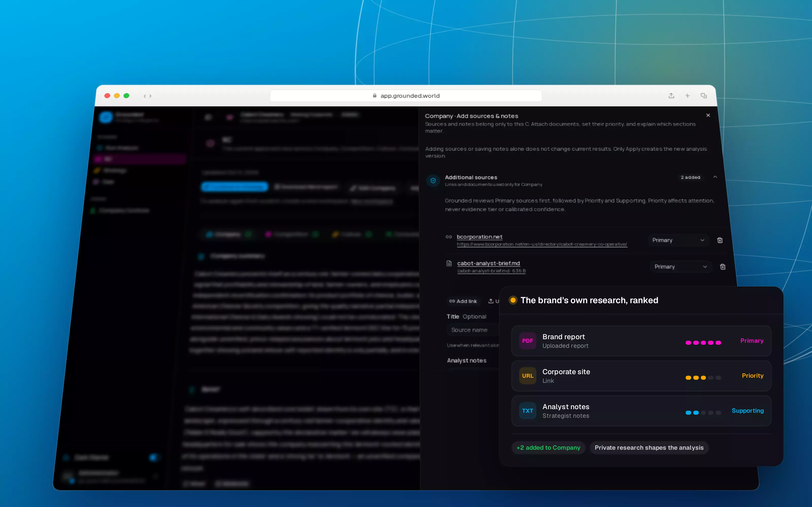Click the URL badge on Corporate site

pos(528,375)
